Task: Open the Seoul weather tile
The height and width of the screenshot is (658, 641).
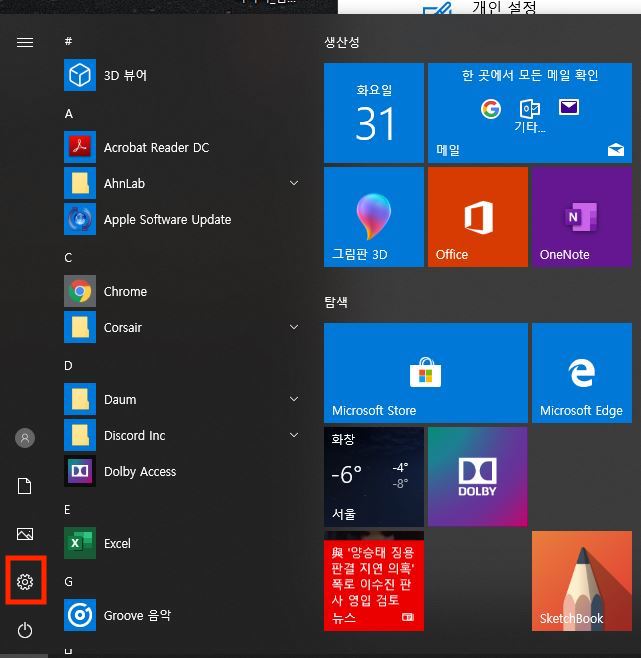Action: 374,477
